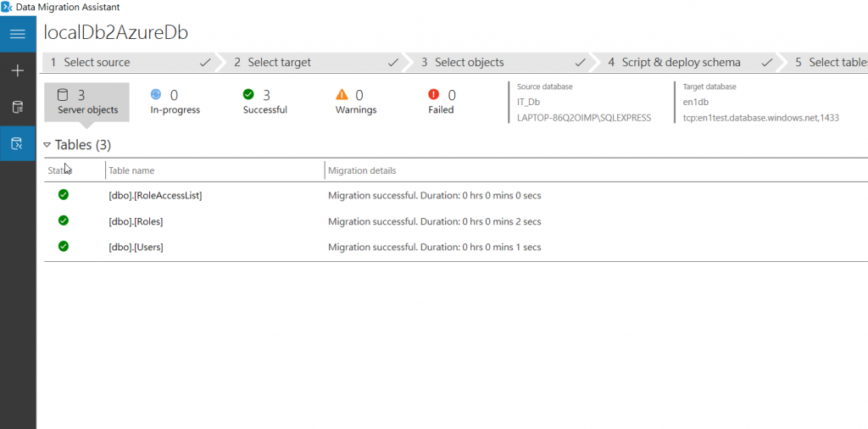Filter by Server objects tile

[x=87, y=103]
